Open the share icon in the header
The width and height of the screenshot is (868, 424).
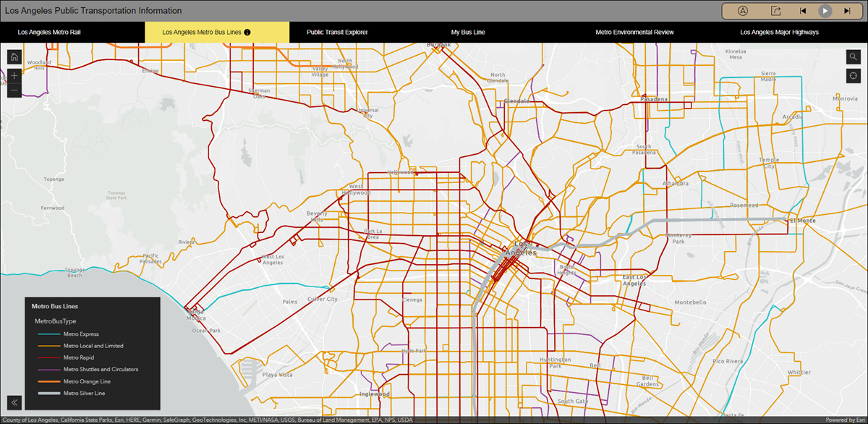click(775, 11)
